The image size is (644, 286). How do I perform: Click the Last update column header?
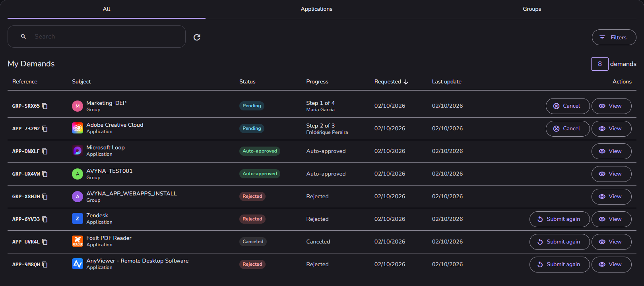[447, 81]
